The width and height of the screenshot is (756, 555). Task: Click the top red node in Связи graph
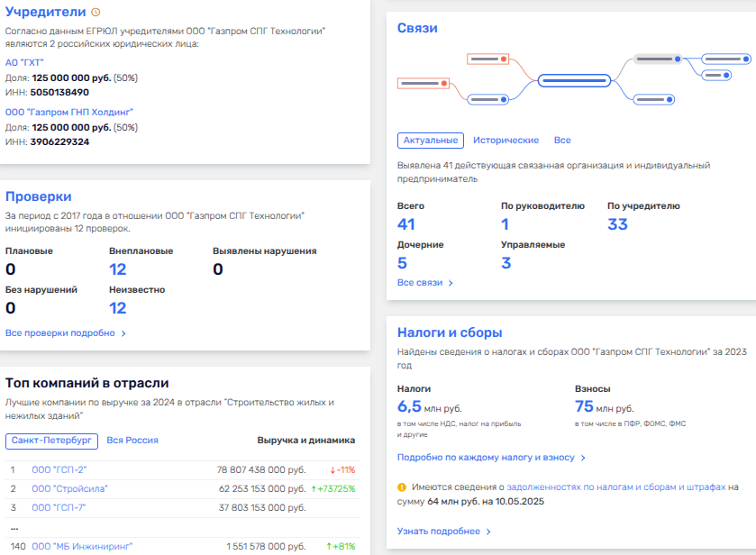pos(487,59)
